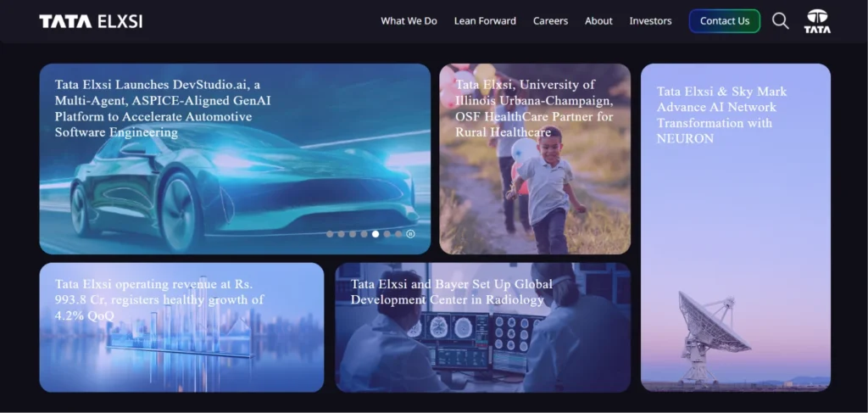The width and height of the screenshot is (868, 413).
Task: Open the Sky Mark NEURON headline
Action: [721, 114]
